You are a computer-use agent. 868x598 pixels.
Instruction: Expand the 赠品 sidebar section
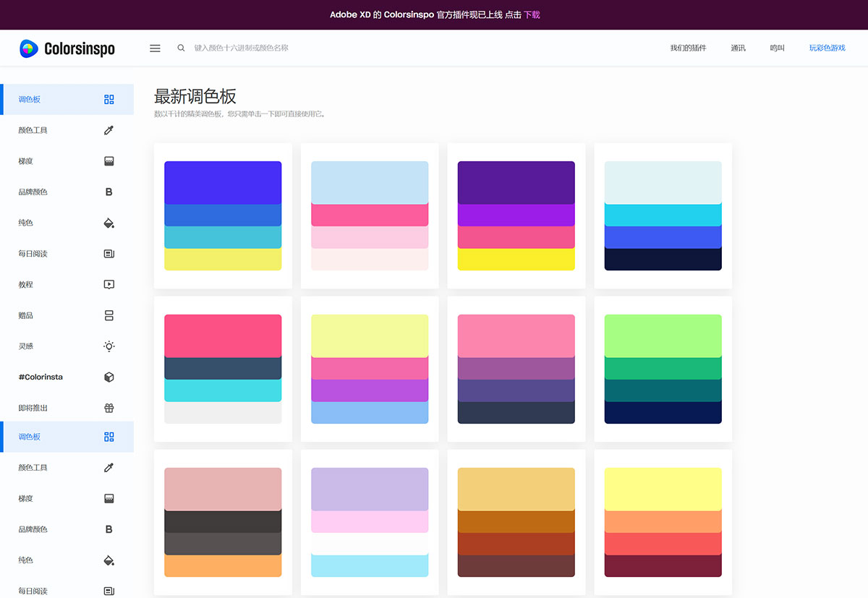(109, 315)
